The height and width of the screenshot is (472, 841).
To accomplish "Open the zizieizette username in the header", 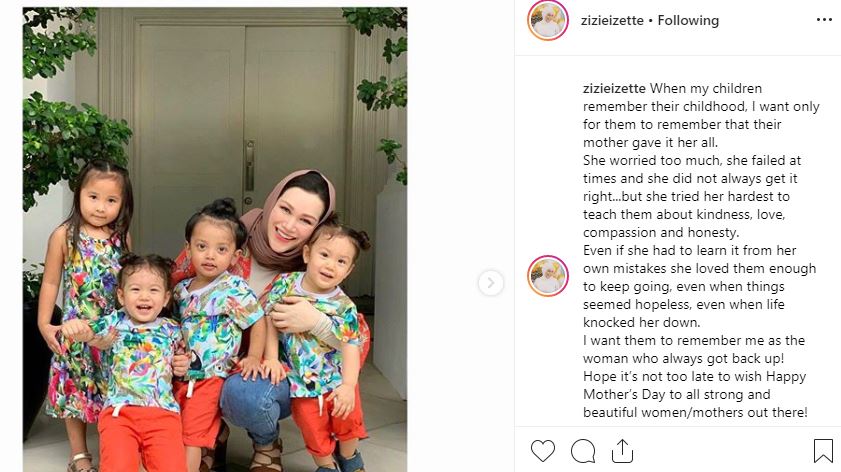I will (612, 20).
